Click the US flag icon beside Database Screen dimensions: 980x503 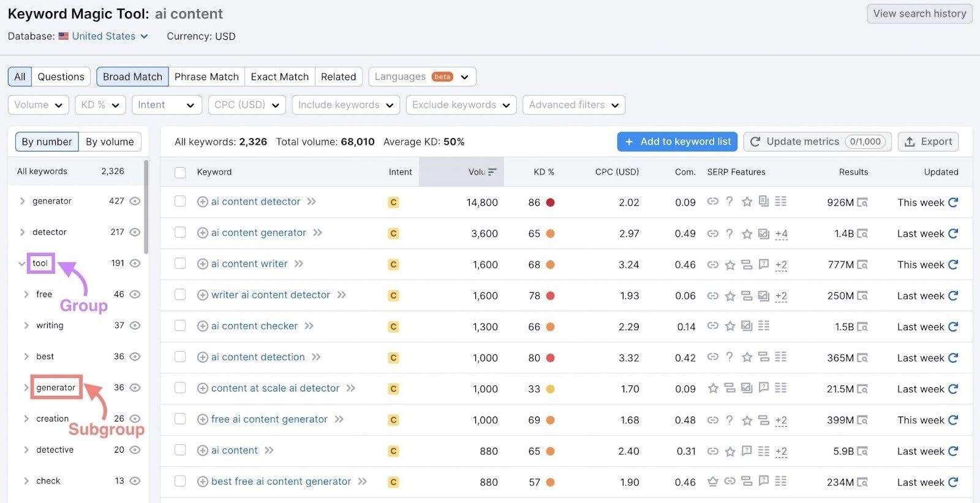pyautogui.click(x=64, y=36)
